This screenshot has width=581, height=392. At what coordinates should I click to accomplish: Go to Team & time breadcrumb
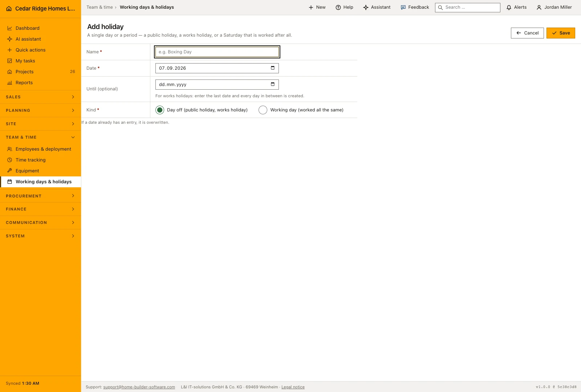[99, 7]
